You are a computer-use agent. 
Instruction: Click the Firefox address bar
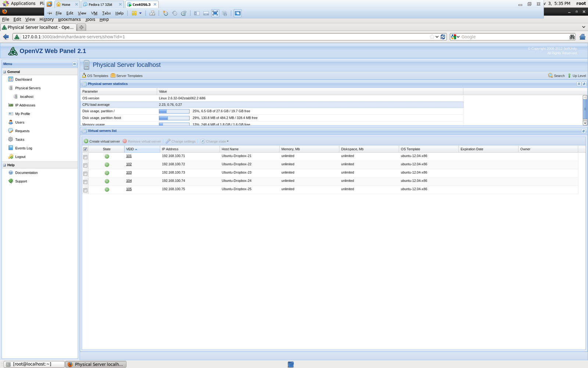click(224, 37)
